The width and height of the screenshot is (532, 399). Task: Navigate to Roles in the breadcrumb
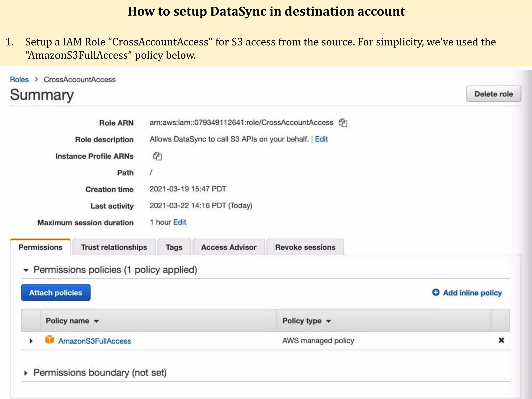pyautogui.click(x=19, y=79)
